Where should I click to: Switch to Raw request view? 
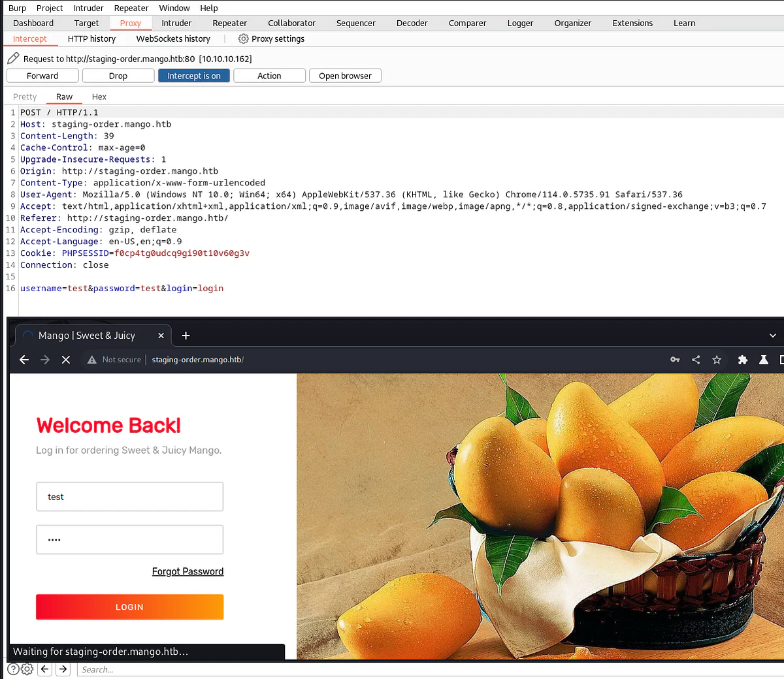(64, 97)
